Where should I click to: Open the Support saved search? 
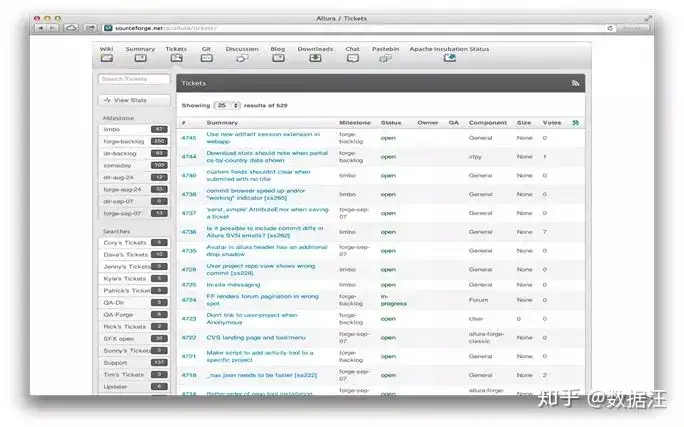[x=134, y=362]
